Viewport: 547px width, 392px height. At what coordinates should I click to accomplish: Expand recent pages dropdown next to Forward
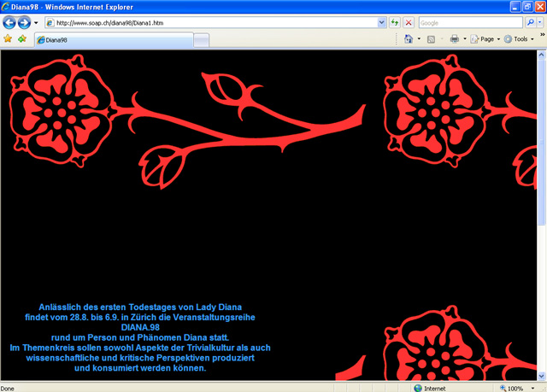(36, 22)
